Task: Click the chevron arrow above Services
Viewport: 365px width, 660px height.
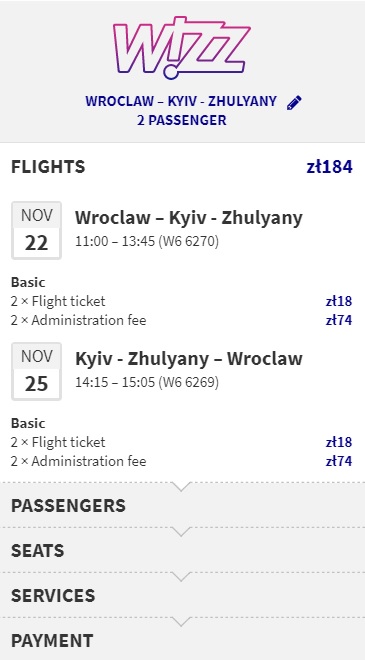Action: pyautogui.click(x=181, y=577)
